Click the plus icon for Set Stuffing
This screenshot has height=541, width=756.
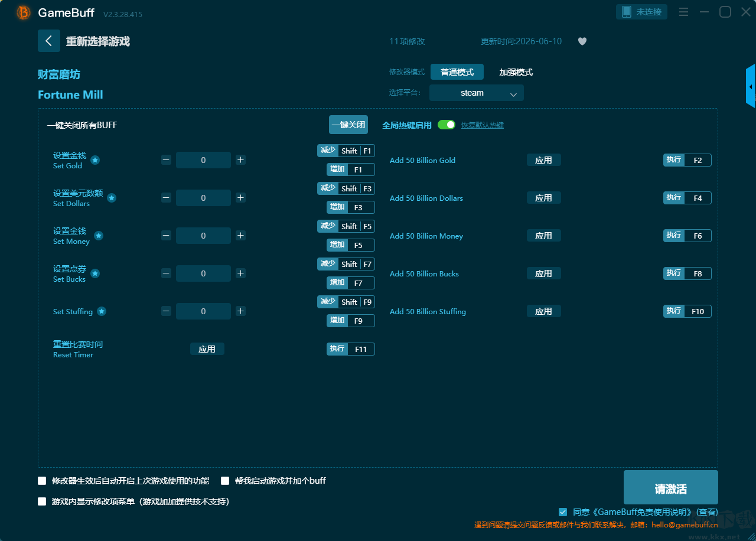[x=240, y=311]
